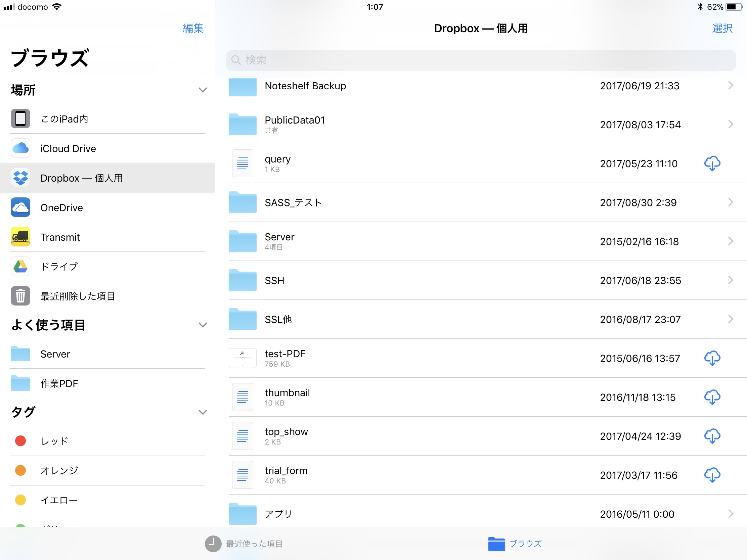Switch to 最近使った項目 tab
The height and width of the screenshot is (560, 747).
point(244,544)
